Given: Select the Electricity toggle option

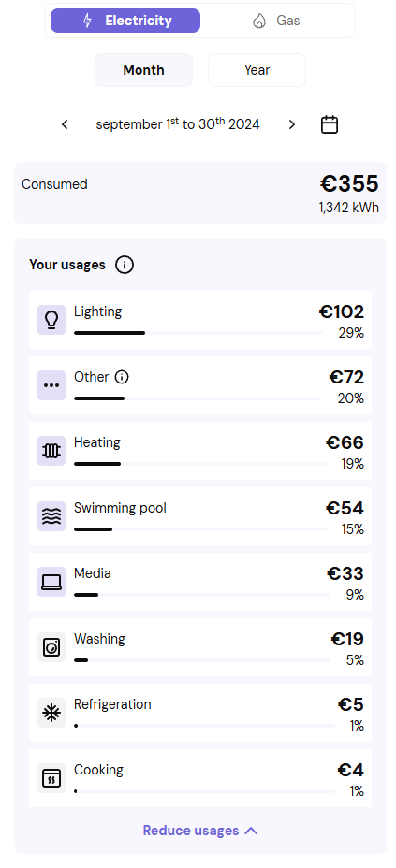Looking at the screenshot, I should click(125, 21).
